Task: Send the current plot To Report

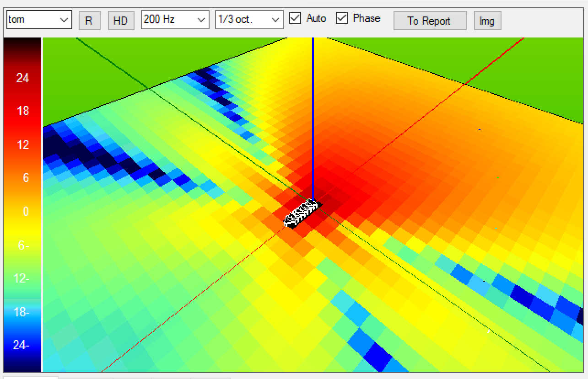Action: [x=429, y=21]
